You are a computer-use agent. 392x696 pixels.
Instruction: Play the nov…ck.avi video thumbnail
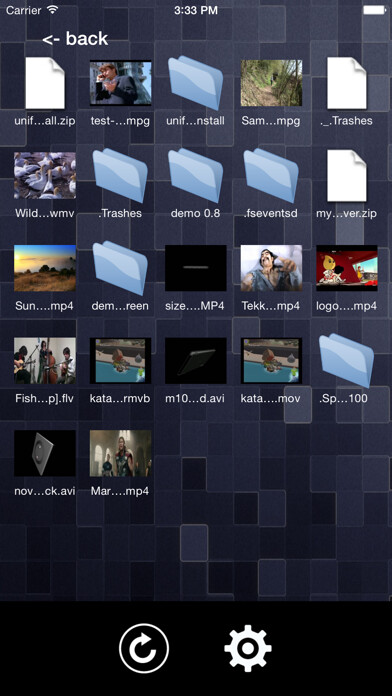point(45,453)
